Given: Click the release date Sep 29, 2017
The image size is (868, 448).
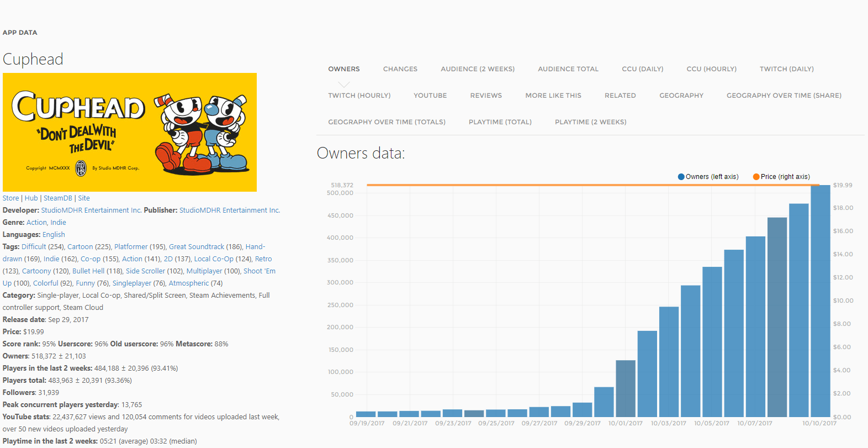Looking at the screenshot, I should coord(68,320).
